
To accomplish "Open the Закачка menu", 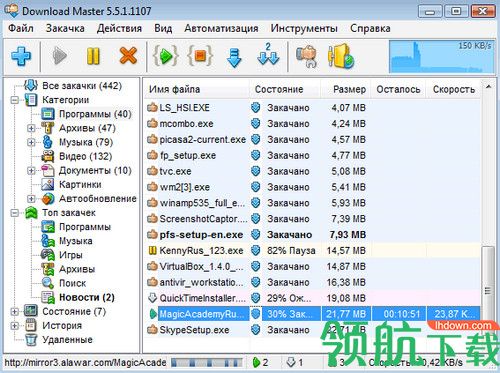I will coord(65,28).
